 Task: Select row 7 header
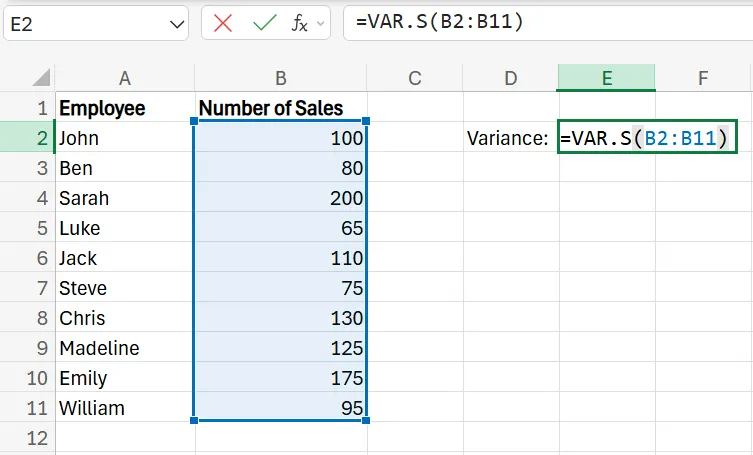(27, 288)
